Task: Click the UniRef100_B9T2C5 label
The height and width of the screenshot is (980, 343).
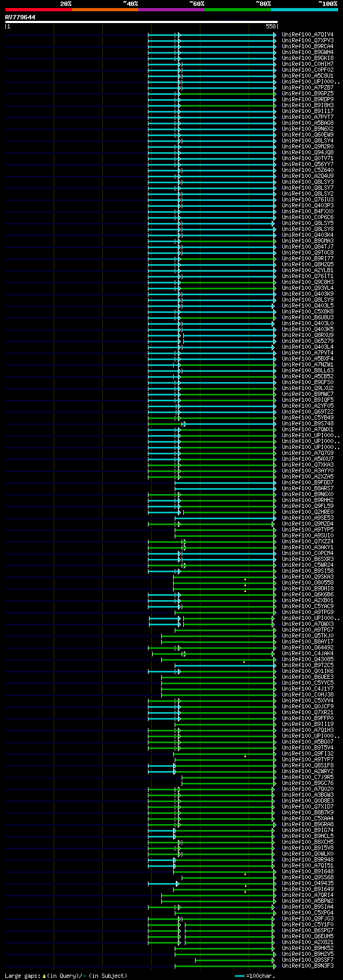Action: click(x=308, y=665)
